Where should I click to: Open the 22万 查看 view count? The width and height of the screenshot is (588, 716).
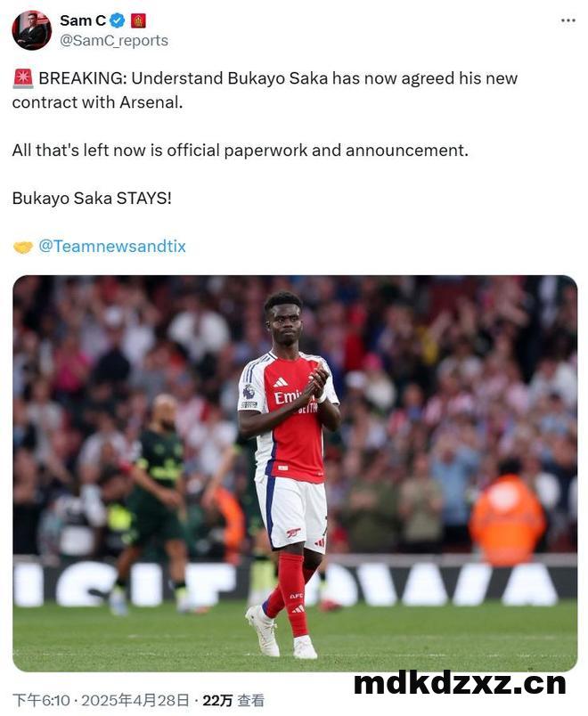tap(233, 700)
